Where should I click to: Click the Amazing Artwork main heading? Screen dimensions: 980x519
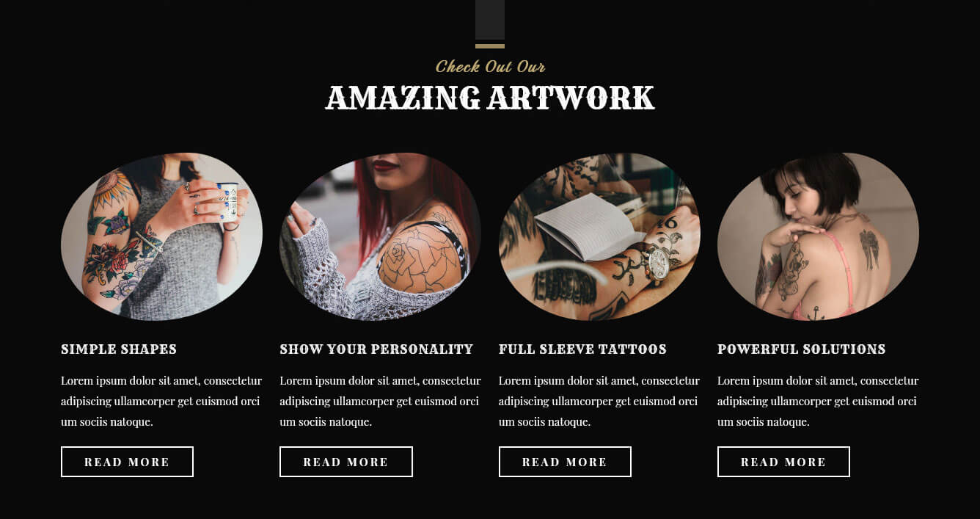(x=490, y=98)
